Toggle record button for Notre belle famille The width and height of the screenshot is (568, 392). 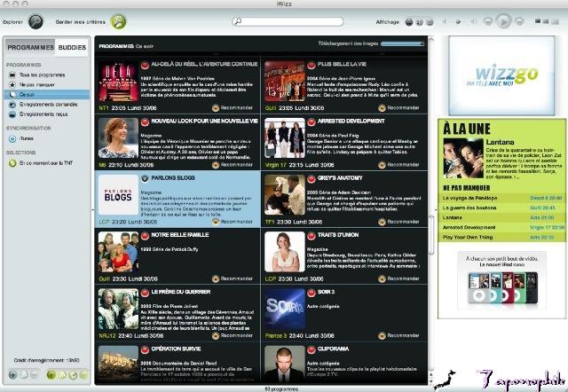pyautogui.click(x=145, y=236)
